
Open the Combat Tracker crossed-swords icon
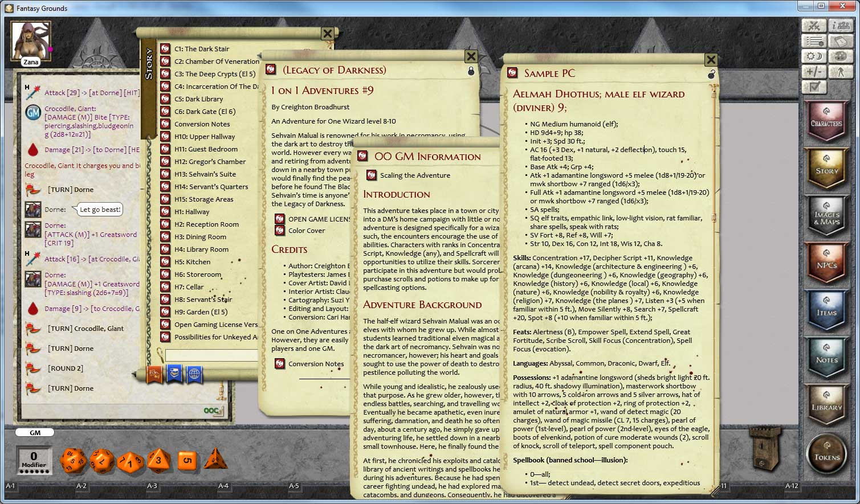click(x=813, y=25)
